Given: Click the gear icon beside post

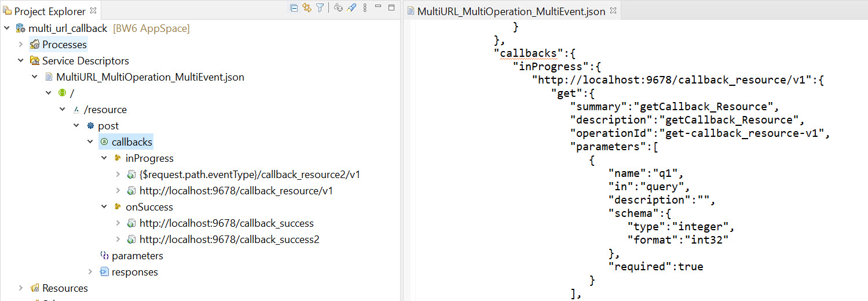Looking at the screenshot, I should tap(90, 126).
